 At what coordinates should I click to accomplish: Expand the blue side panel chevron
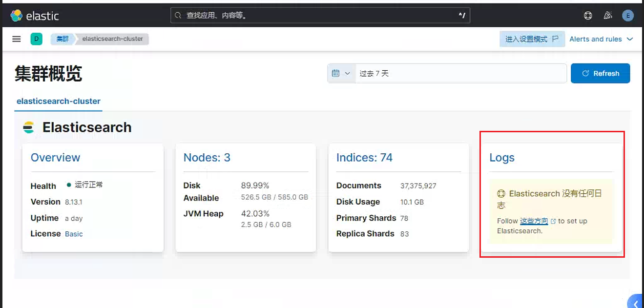pos(635,303)
